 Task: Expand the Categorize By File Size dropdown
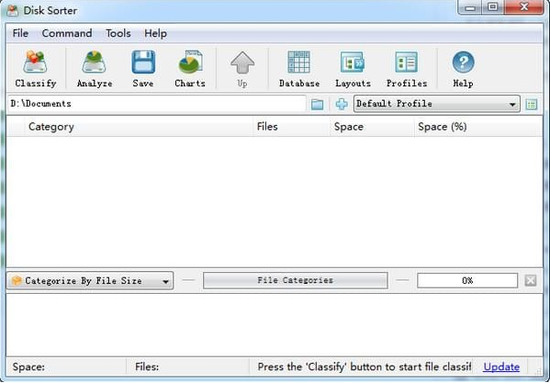[x=90, y=281]
